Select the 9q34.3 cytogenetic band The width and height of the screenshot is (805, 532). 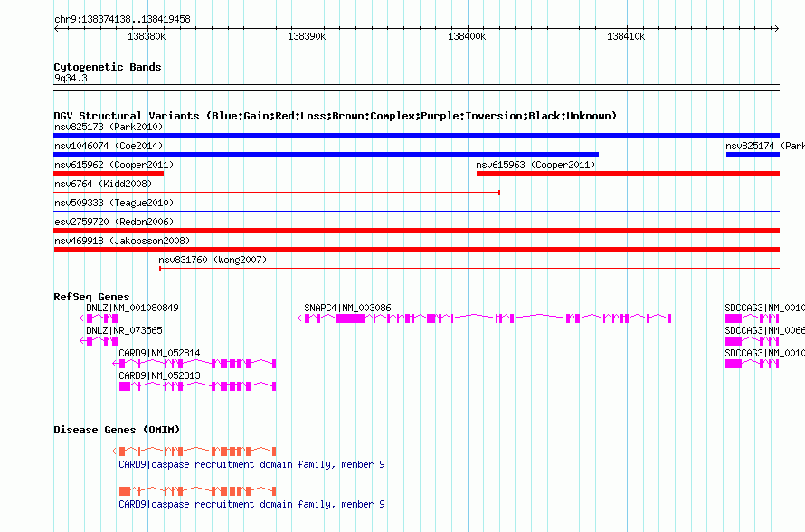(x=71, y=78)
